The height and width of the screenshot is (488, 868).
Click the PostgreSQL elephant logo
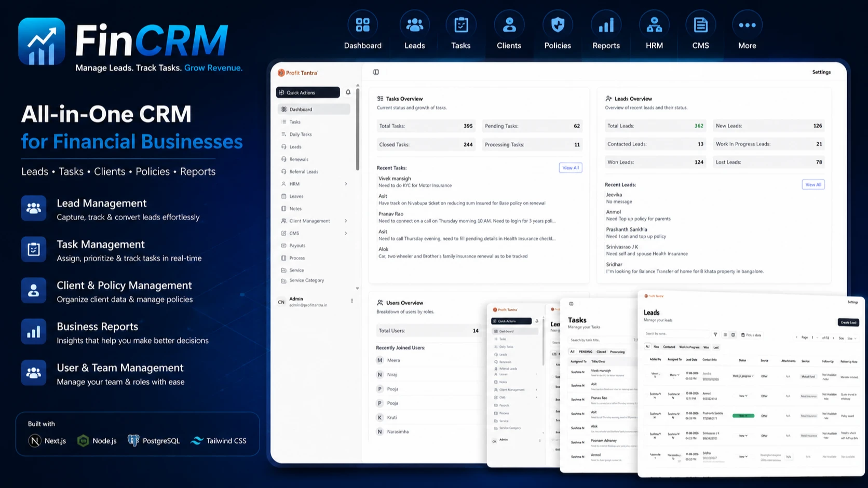(133, 441)
